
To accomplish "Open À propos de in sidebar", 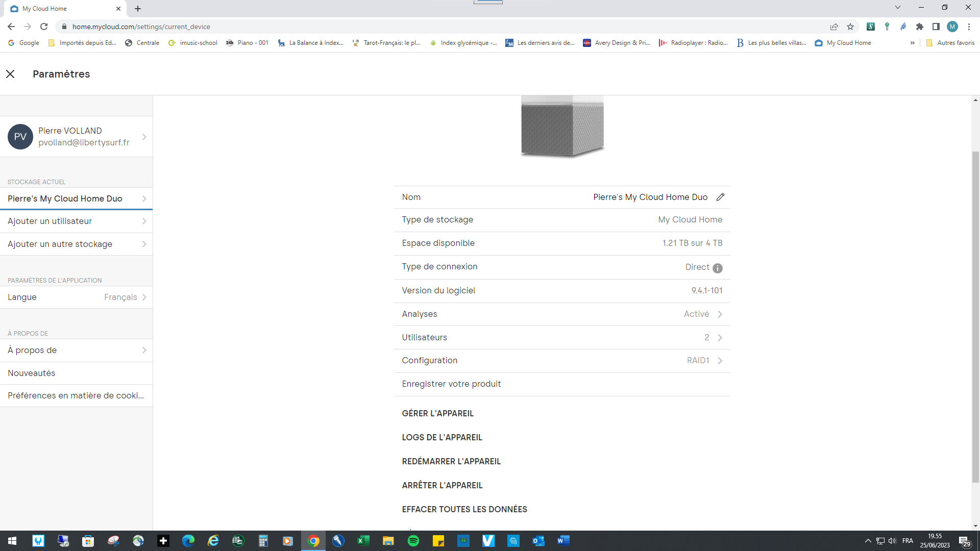I will 77,350.
